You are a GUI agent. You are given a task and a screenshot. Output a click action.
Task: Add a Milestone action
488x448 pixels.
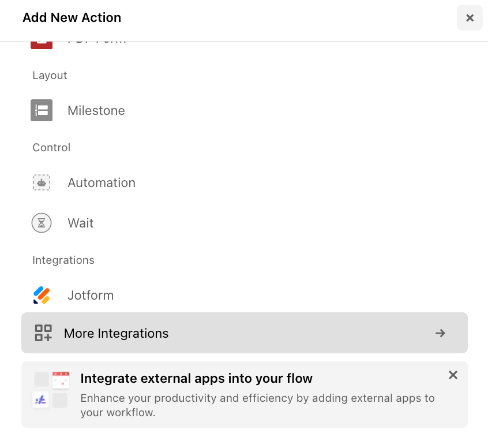pos(96,110)
